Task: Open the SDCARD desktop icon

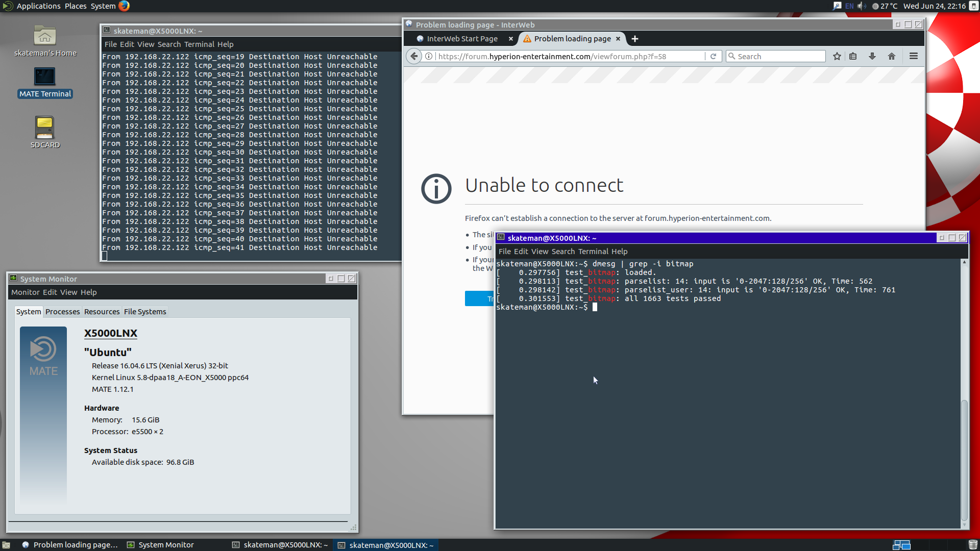Action: pos(45,133)
